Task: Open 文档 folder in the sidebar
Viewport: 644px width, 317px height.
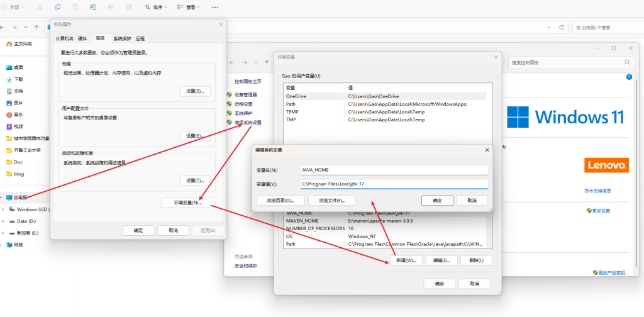Action: (x=15, y=91)
